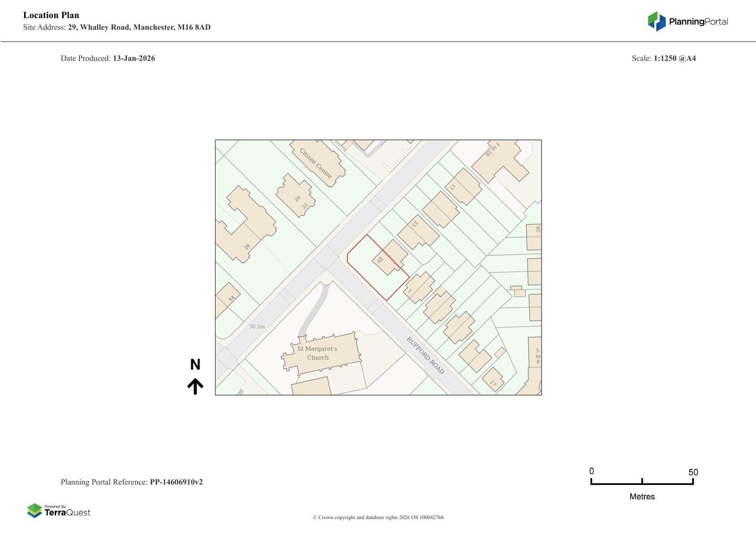Image resolution: width=756 pixels, height=535 pixels.
Task: Click the PlanningPortal cube logo icon
Action: 656,21
